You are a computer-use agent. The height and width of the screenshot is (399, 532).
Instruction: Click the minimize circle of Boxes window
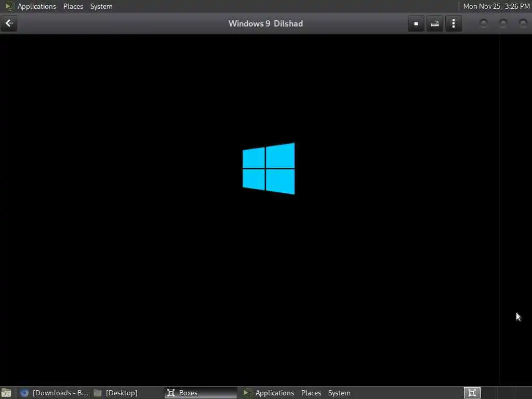coord(484,23)
